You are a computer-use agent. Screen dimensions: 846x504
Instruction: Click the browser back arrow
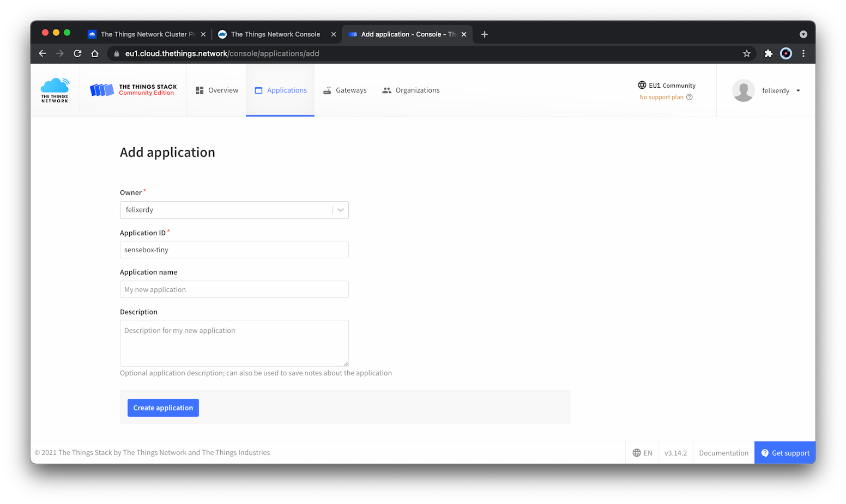[x=43, y=53]
